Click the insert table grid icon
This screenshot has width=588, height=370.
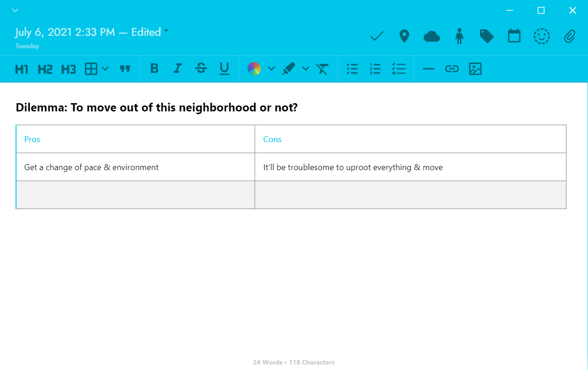pos(92,69)
